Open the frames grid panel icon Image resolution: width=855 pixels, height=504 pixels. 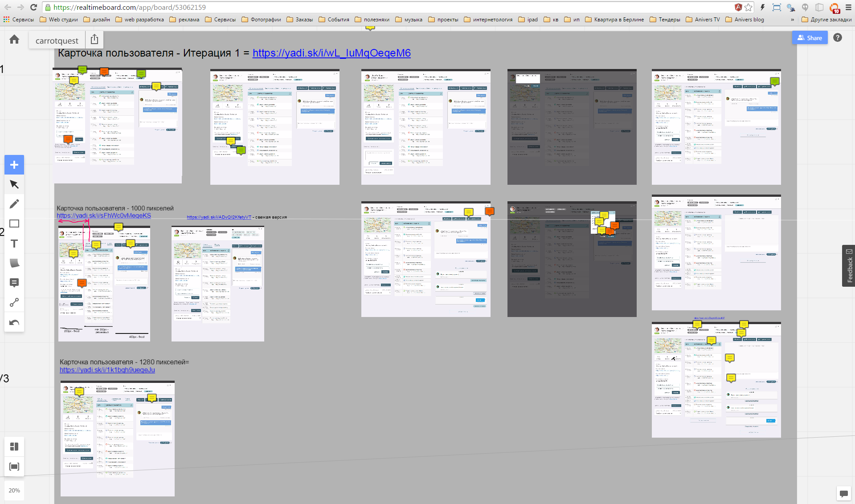(14, 447)
